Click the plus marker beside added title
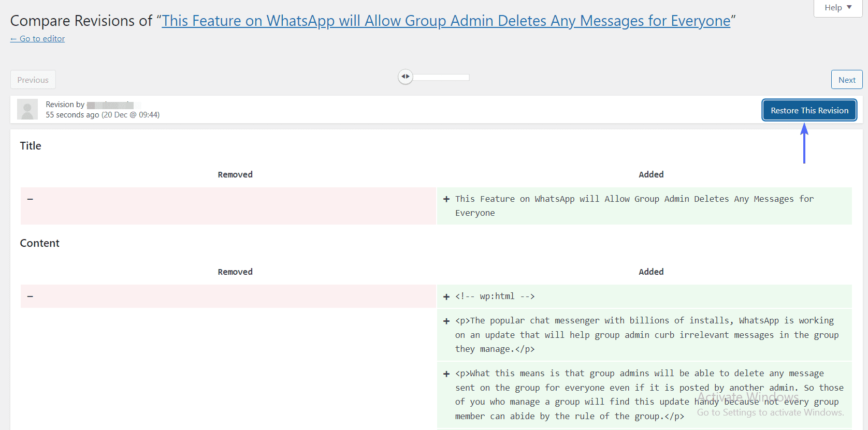The width and height of the screenshot is (868, 430). [446, 199]
